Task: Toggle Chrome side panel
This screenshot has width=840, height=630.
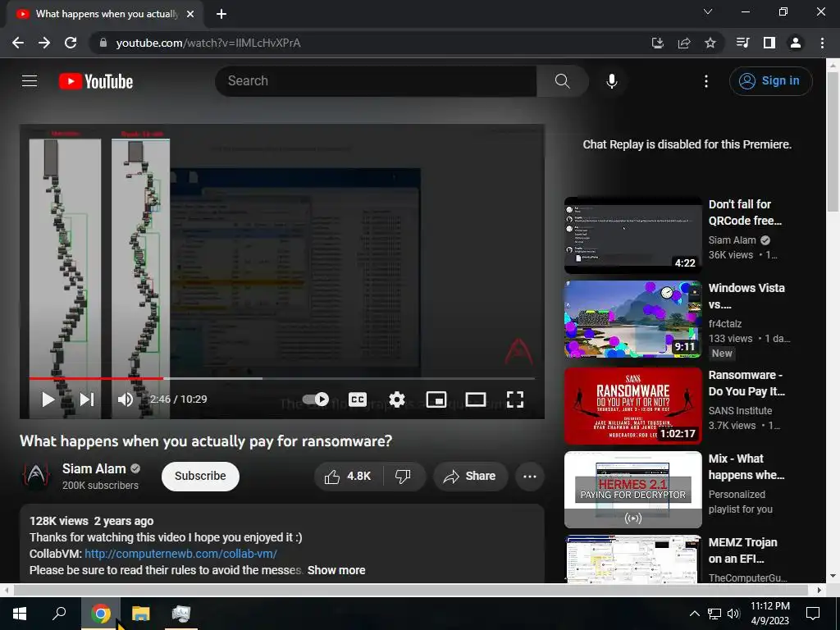Action: (769, 43)
